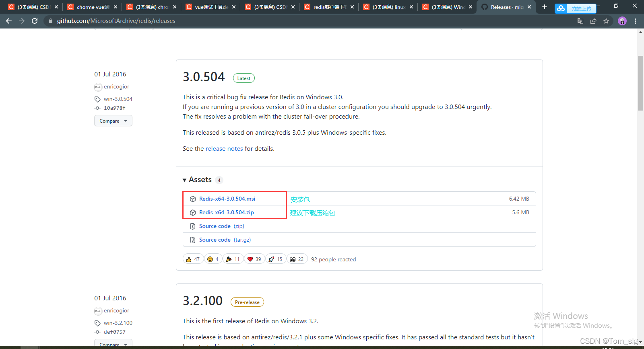Click the package icon beside Redis-x64-3.0.504.msi
Image resolution: width=644 pixels, height=349 pixels.
pyautogui.click(x=193, y=199)
